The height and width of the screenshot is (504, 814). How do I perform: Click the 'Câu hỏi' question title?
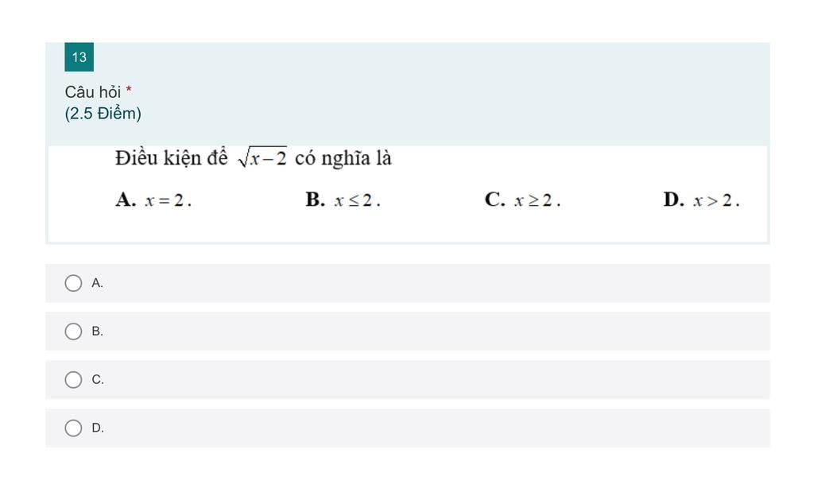click(x=93, y=92)
